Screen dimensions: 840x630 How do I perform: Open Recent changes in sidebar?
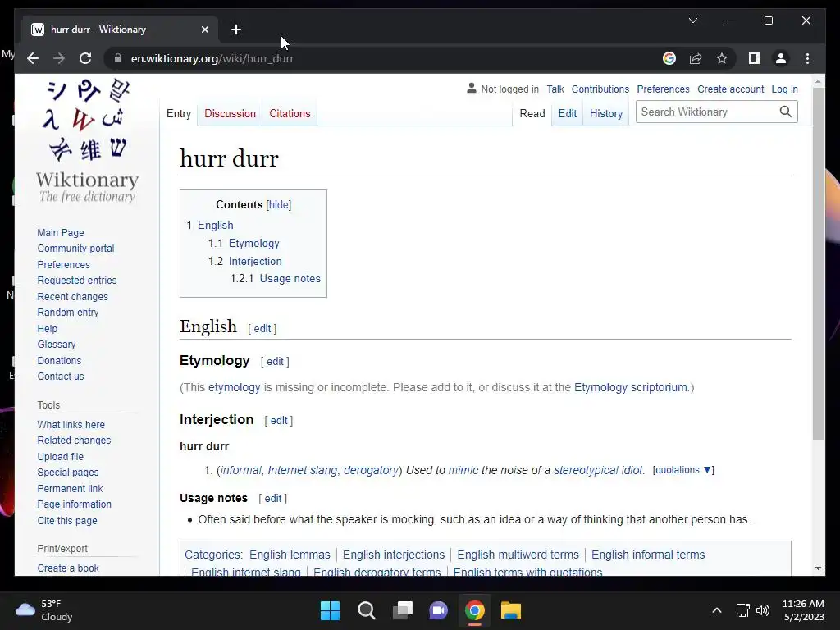pyautogui.click(x=72, y=296)
